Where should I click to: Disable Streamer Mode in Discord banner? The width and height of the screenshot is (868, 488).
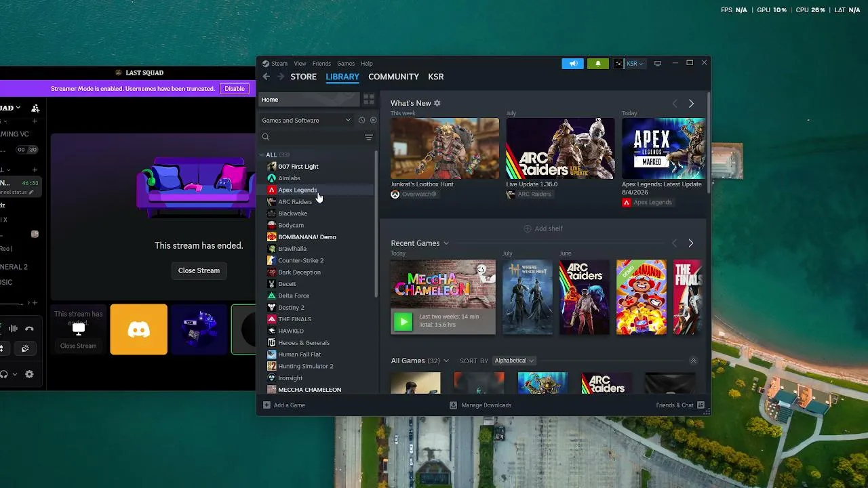[235, 89]
